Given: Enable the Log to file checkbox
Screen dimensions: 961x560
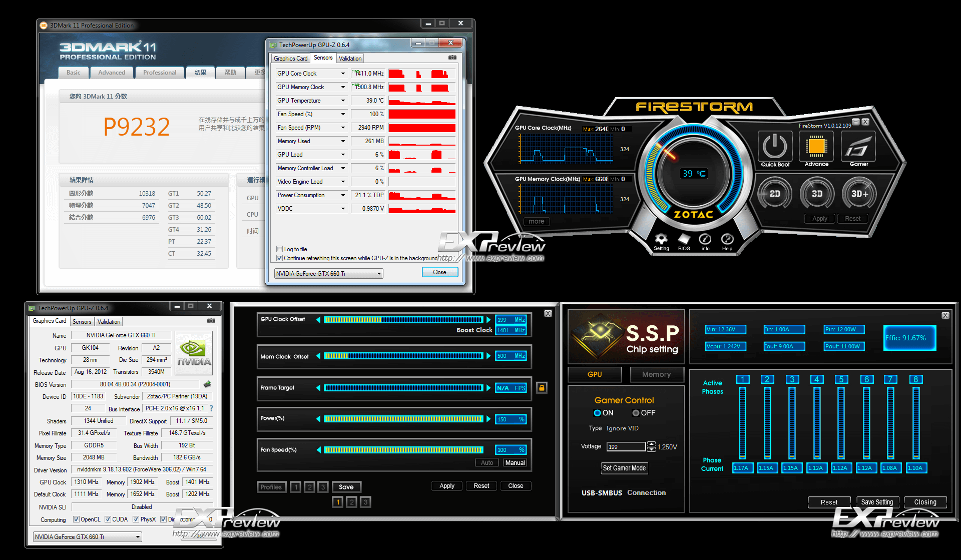Looking at the screenshot, I should (x=280, y=249).
